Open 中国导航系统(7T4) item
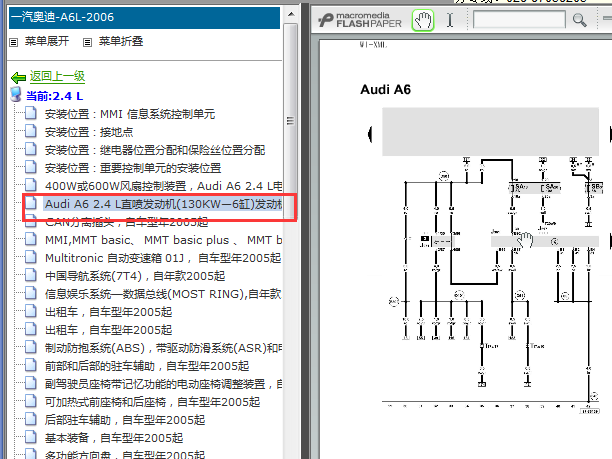The image size is (612, 459). point(135,276)
